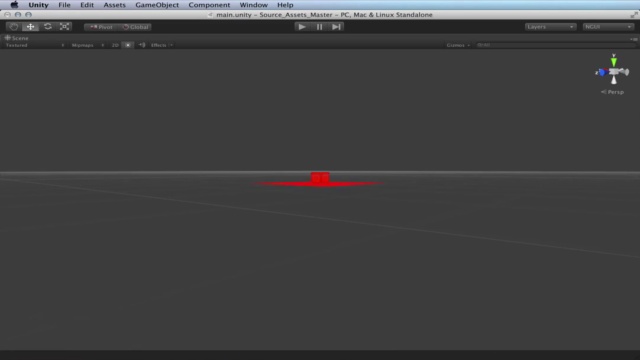This screenshot has height=360, width=640.
Task: Open the Component menu
Action: pyautogui.click(x=209, y=5)
